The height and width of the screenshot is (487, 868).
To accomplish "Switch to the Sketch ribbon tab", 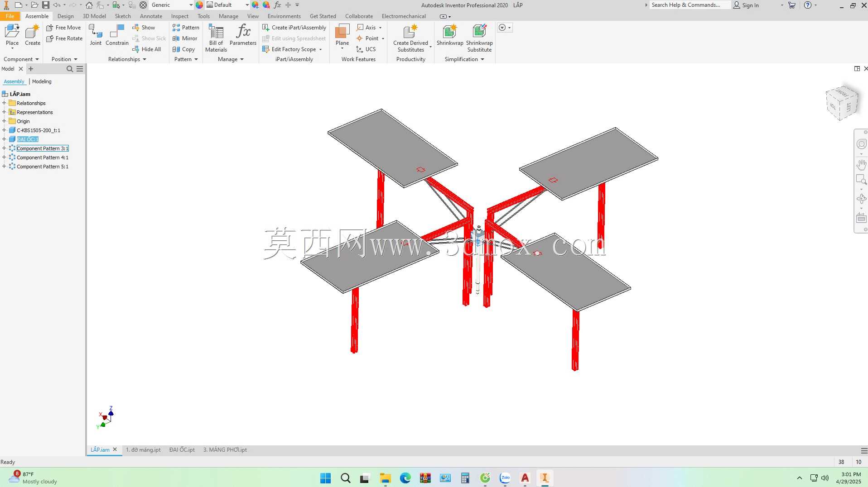I will pyautogui.click(x=123, y=16).
